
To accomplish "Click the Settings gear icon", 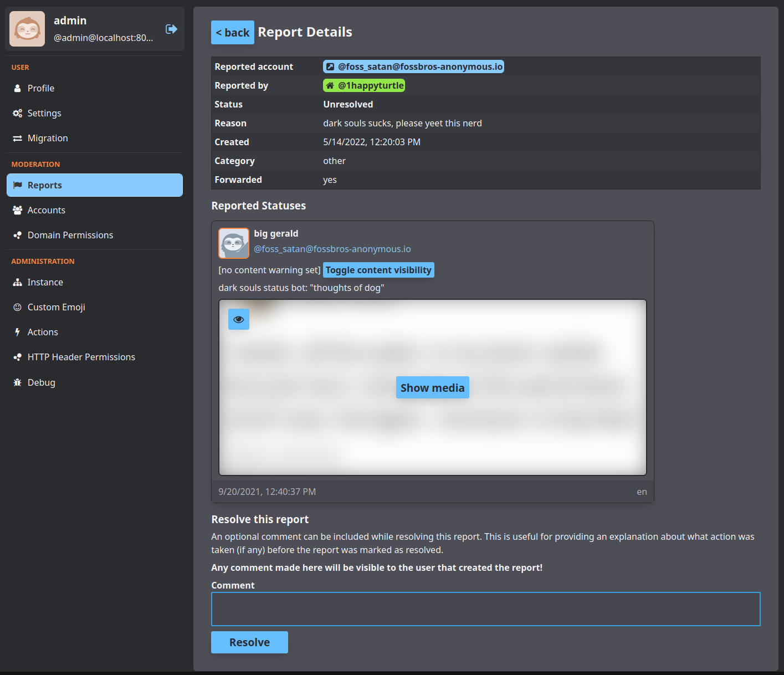I will pos(17,113).
